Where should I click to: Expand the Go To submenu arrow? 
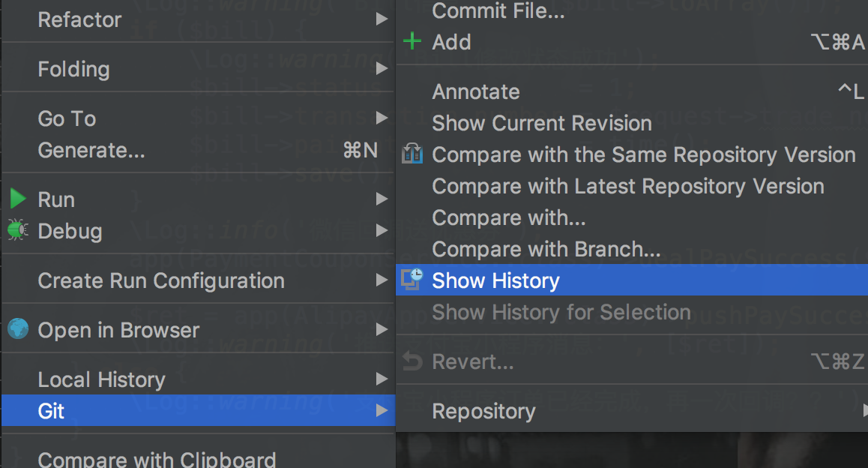pyautogui.click(x=381, y=118)
